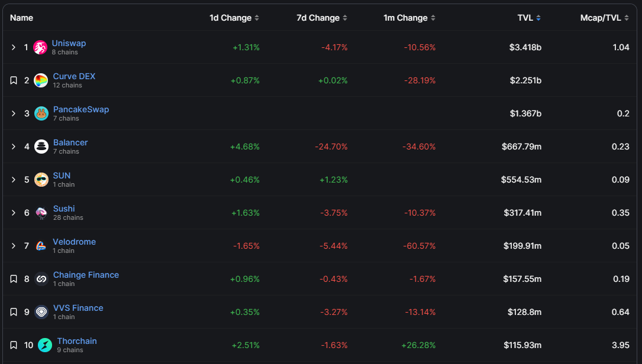Expand the Balancer protocol row
This screenshot has height=364, width=642.
point(14,147)
